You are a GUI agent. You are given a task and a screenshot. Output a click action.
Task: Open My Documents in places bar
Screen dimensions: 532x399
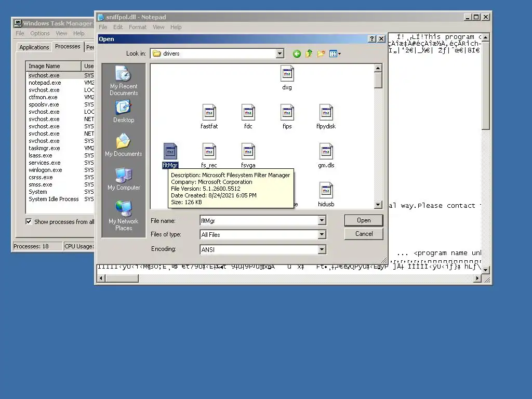[x=124, y=145]
